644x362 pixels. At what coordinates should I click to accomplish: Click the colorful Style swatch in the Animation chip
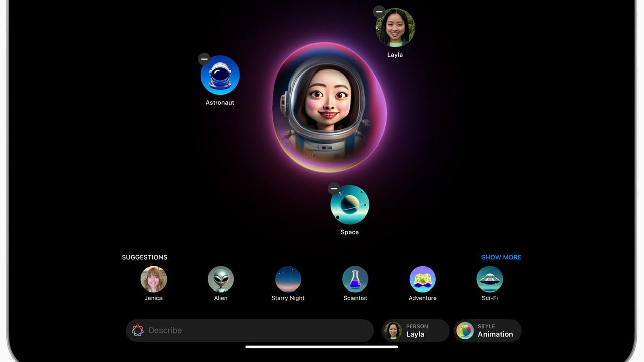pyautogui.click(x=464, y=330)
